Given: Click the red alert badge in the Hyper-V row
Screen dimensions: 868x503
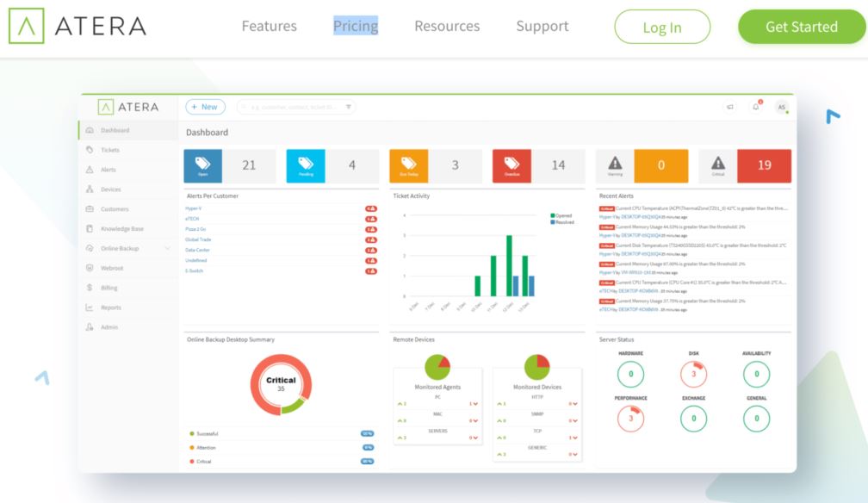Looking at the screenshot, I should pos(371,208).
